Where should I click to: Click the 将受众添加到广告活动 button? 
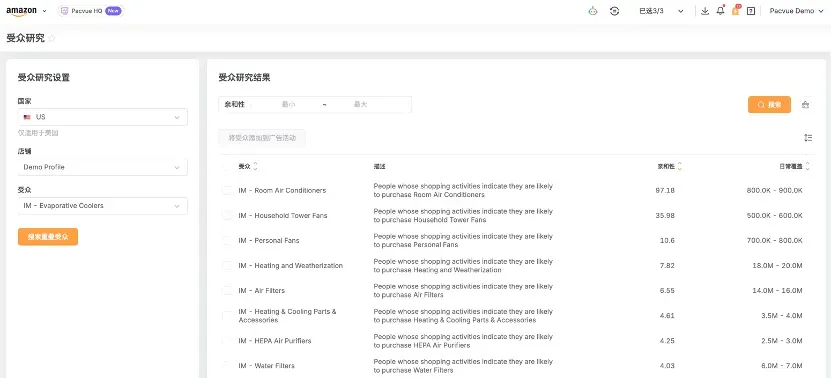pos(262,138)
